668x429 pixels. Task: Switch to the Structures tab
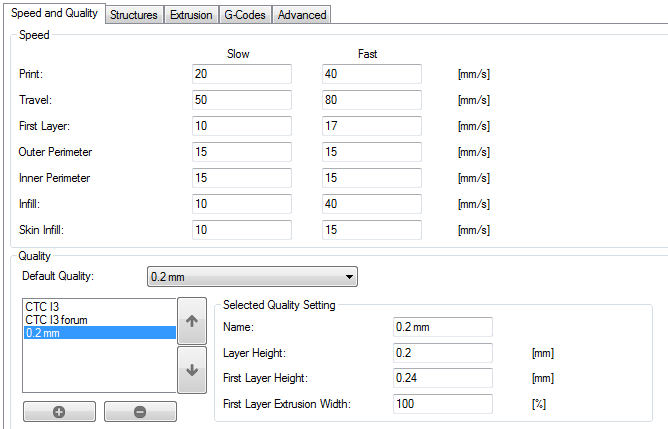[134, 15]
